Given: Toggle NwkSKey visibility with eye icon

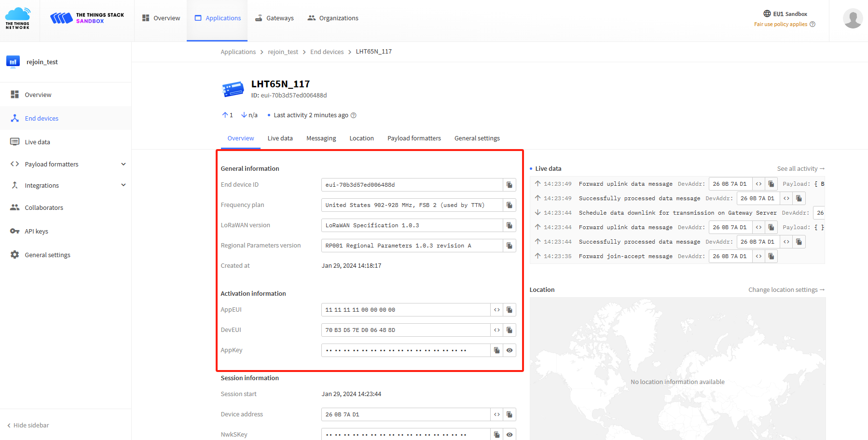Looking at the screenshot, I should click(510, 435).
